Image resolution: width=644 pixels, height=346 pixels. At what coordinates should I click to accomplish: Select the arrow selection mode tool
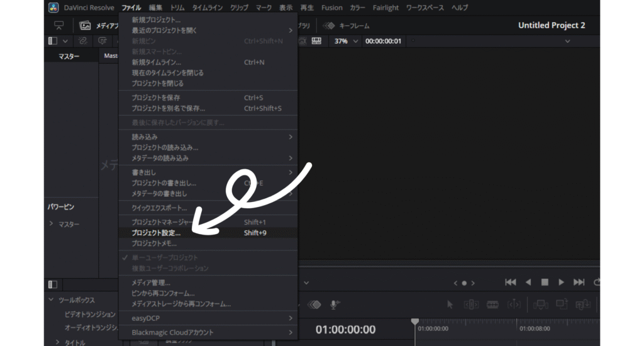point(450,304)
